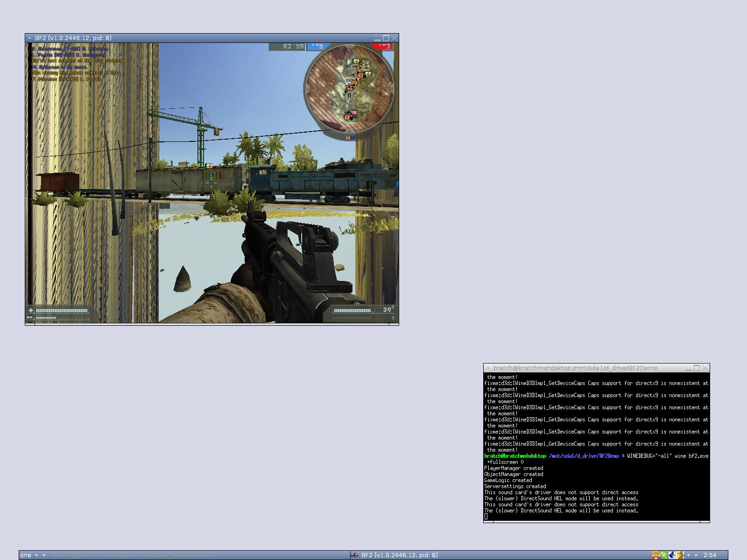Click the left arrow next to workspace 'one'
The width and height of the screenshot is (747, 560).
[36, 555]
